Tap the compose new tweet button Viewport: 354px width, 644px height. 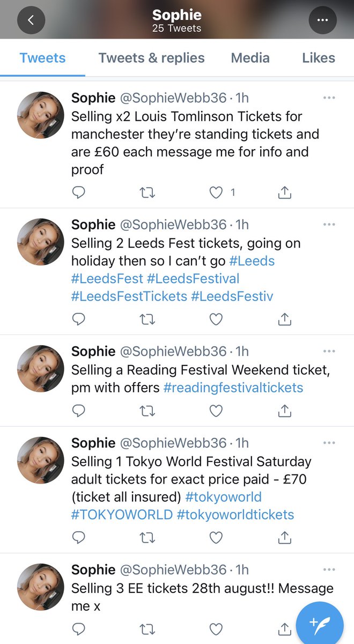point(320,621)
